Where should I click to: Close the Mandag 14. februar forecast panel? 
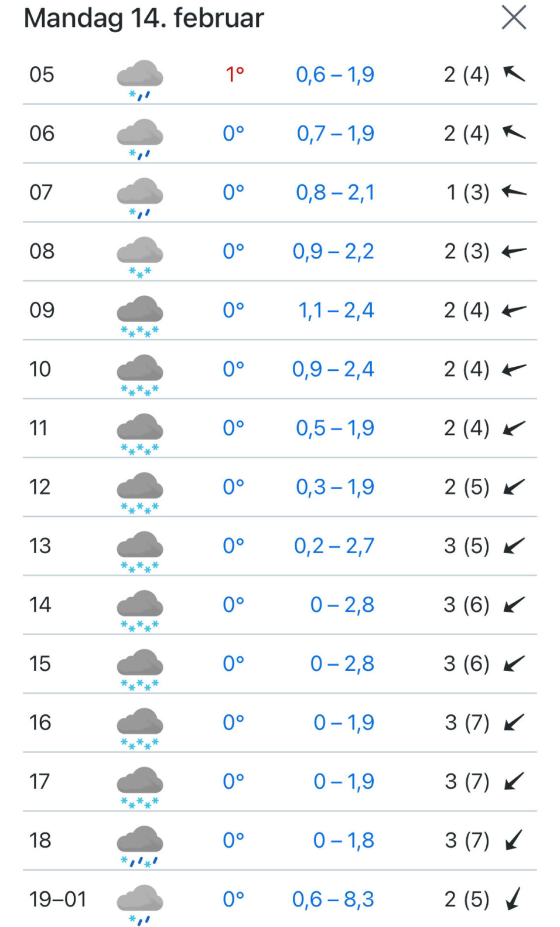point(514,18)
